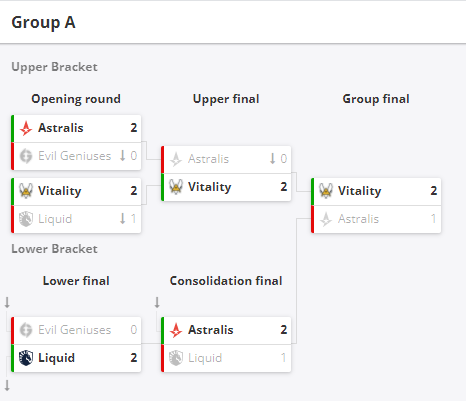
Task: Click Vitality logo in Upper final match
Action: coord(176,187)
